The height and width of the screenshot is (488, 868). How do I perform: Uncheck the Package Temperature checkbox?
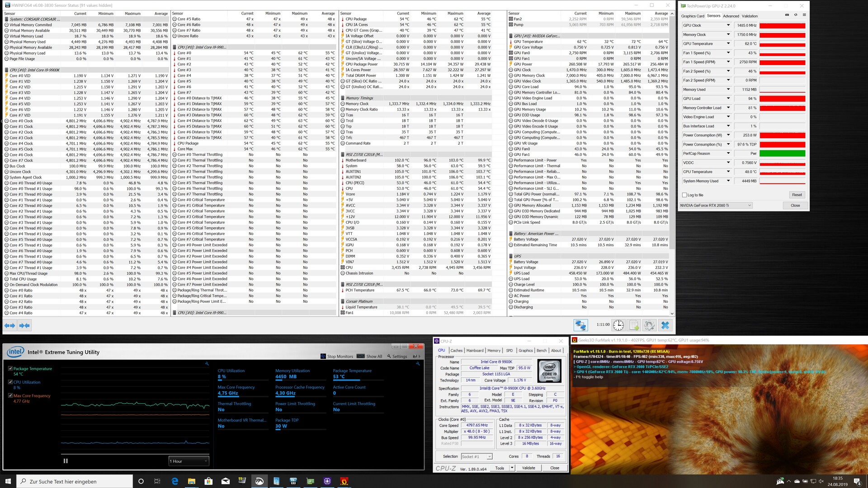(10, 368)
